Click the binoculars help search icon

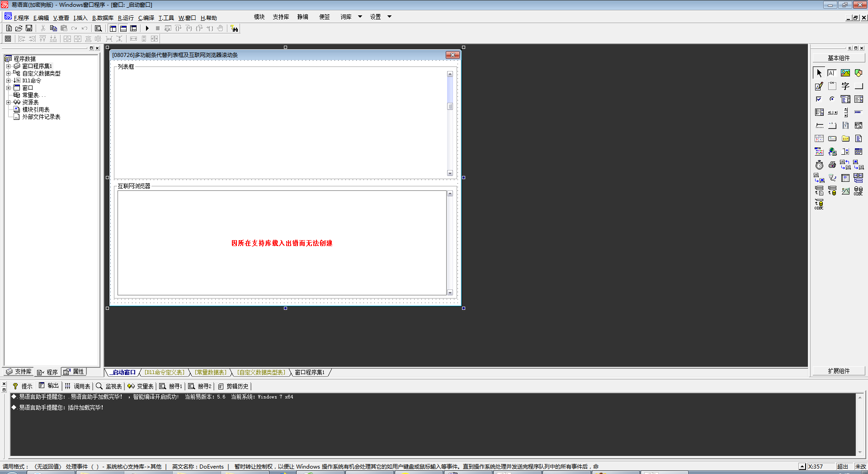tap(234, 28)
